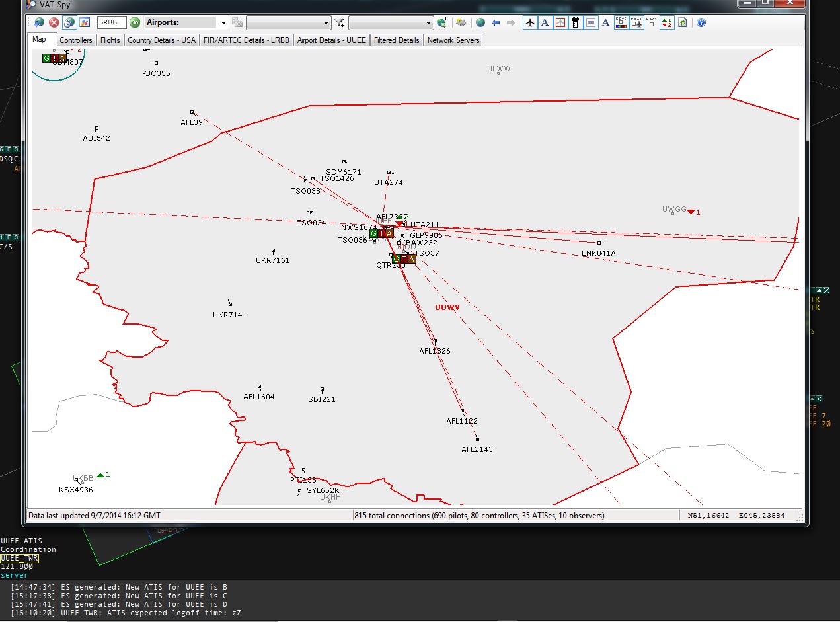This screenshot has height=622, width=840.
Task: Switch to the Controllers tab
Action: (76, 40)
